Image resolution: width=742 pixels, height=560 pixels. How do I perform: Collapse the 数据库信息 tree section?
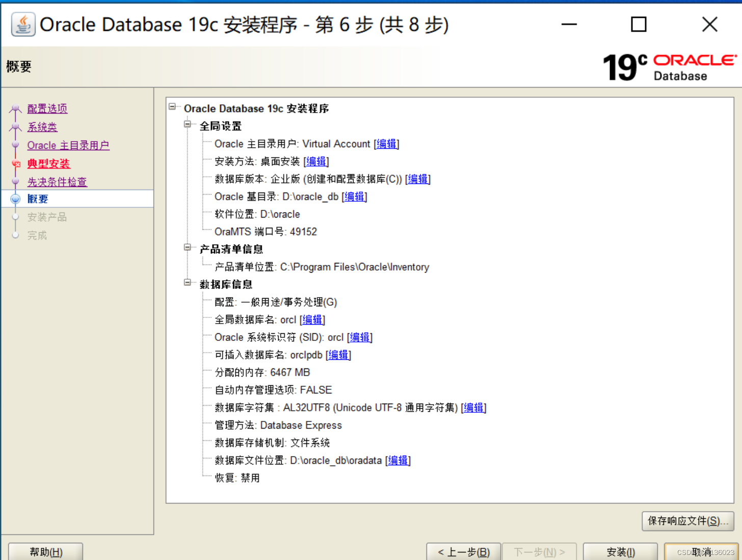[187, 282]
